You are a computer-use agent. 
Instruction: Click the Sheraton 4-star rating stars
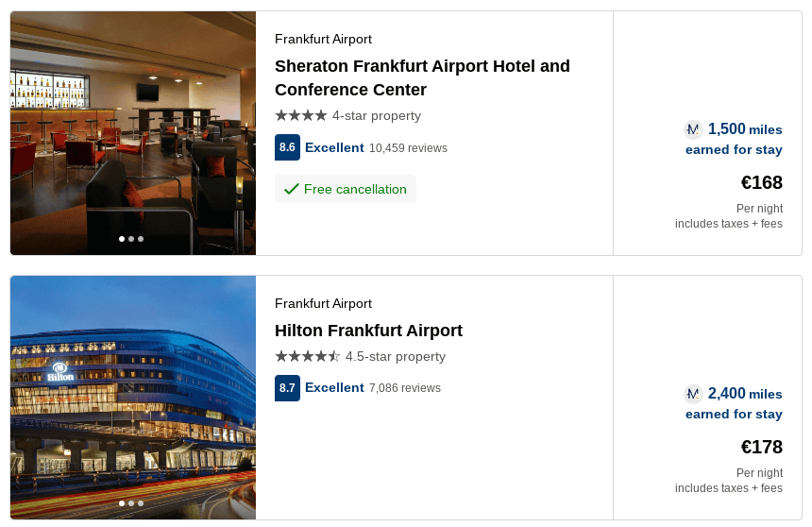300,115
